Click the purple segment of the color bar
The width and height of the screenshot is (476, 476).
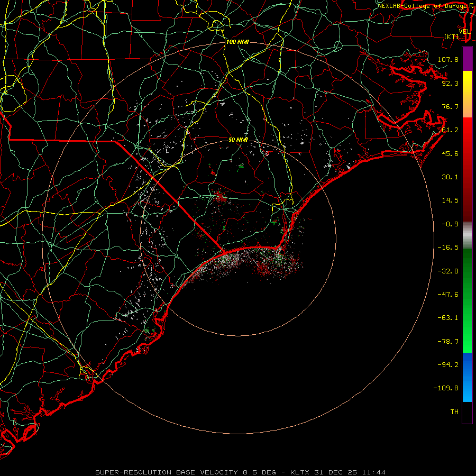click(467, 59)
